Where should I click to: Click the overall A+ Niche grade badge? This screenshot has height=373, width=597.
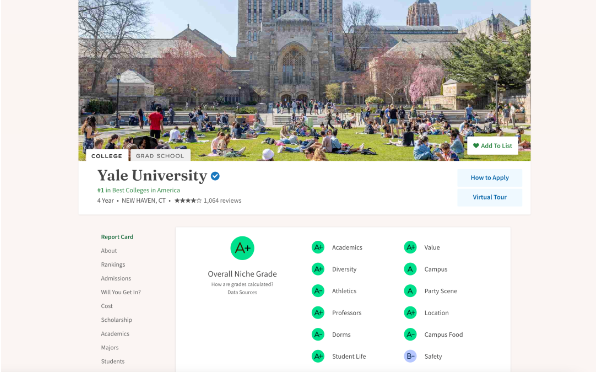242,248
